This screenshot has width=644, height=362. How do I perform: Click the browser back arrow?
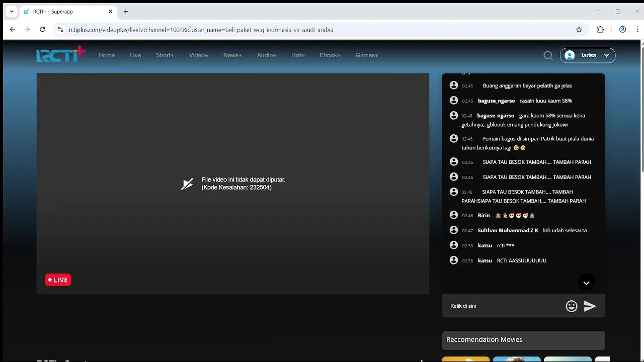click(13, 30)
